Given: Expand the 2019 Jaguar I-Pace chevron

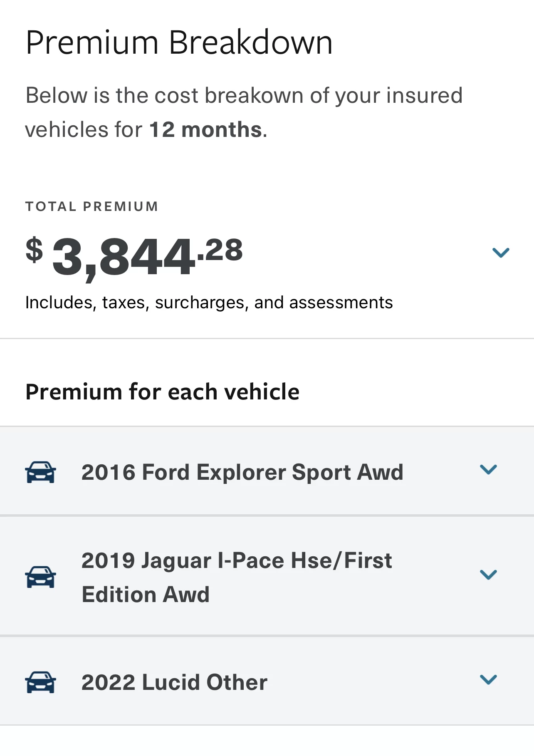Looking at the screenshot, I should click(488, 575).
